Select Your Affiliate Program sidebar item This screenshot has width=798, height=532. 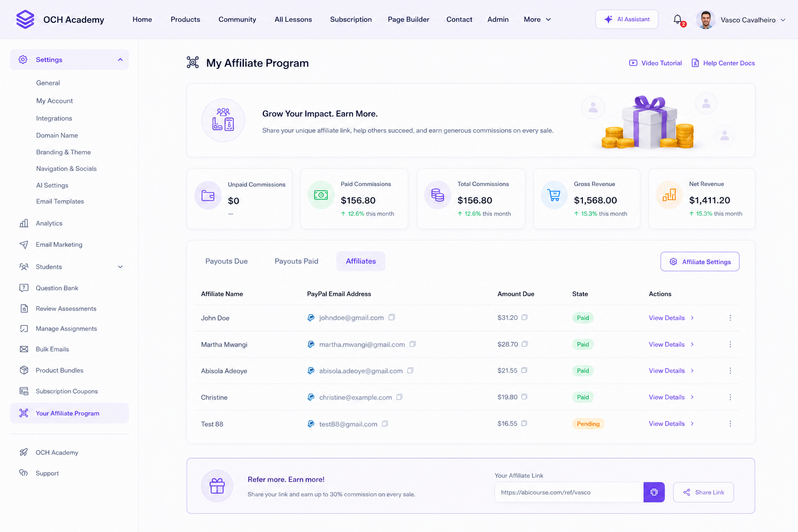(69, 413)
